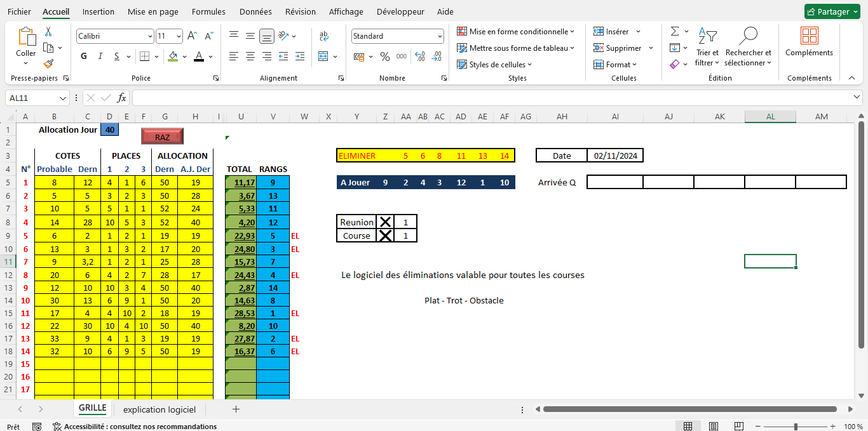Align text left horizontally
868x431 pixels.
click(x=234, y=56)
